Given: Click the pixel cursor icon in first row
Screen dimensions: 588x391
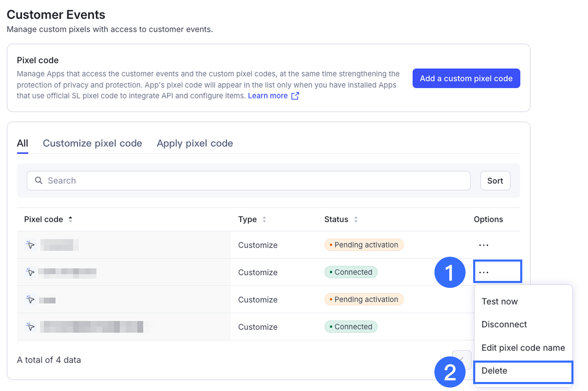Looking at the screenshot, I should click(x=30, y=245).
